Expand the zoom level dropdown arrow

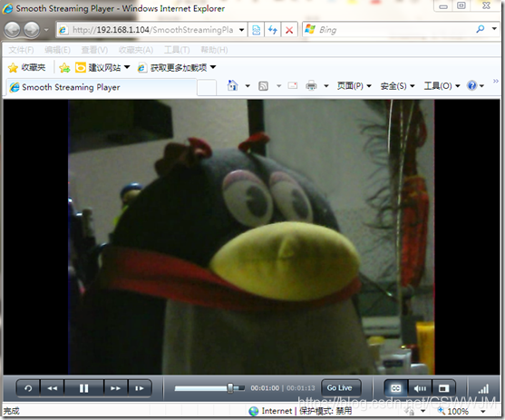[x=482, y=411]
